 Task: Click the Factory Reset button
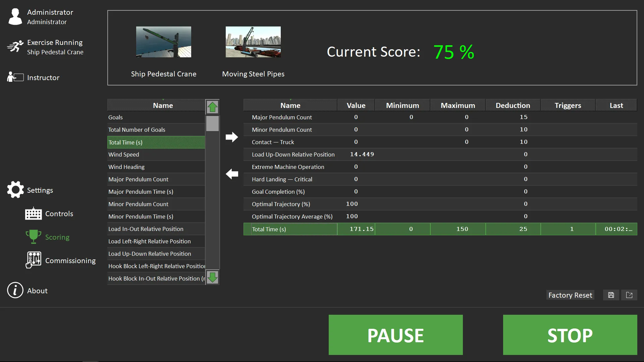pos(570,295)
